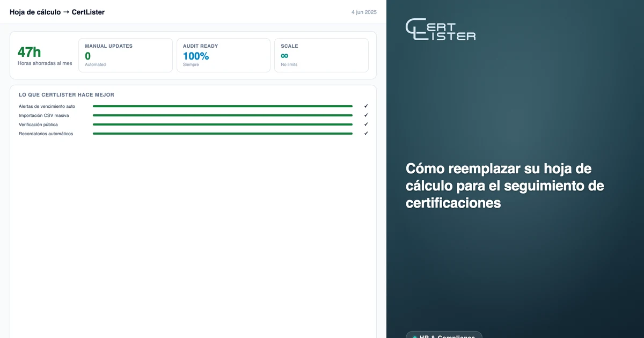Click the Verificación pública progress bar
This screenshot has height=338, width=644.
pyautogui.click(x=223, y=124)
